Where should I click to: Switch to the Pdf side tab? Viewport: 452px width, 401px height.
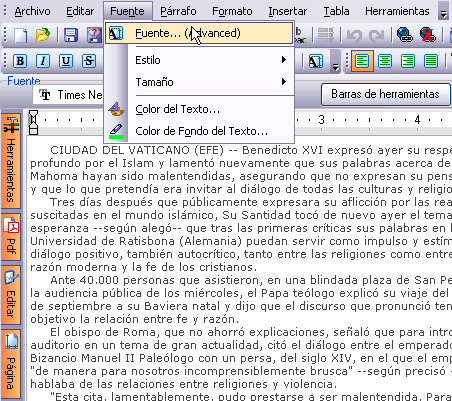coord(11,236)
